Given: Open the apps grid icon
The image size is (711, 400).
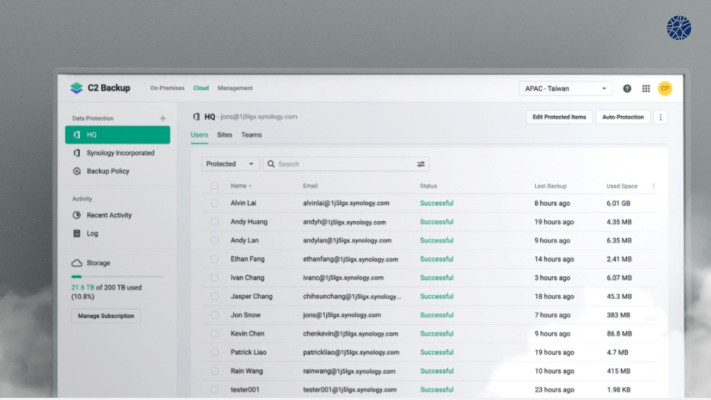Looking at the screenshot, I should tap(646, 88).
